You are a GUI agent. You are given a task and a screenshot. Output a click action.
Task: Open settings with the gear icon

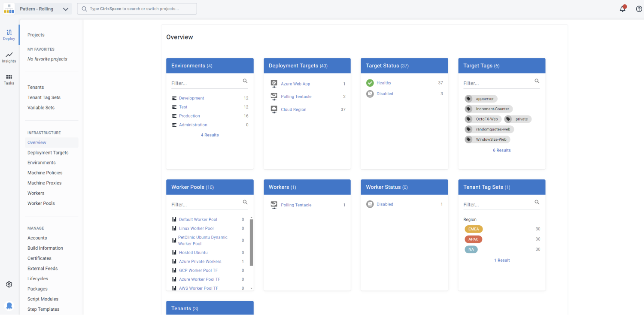click(x=9, y=284)
